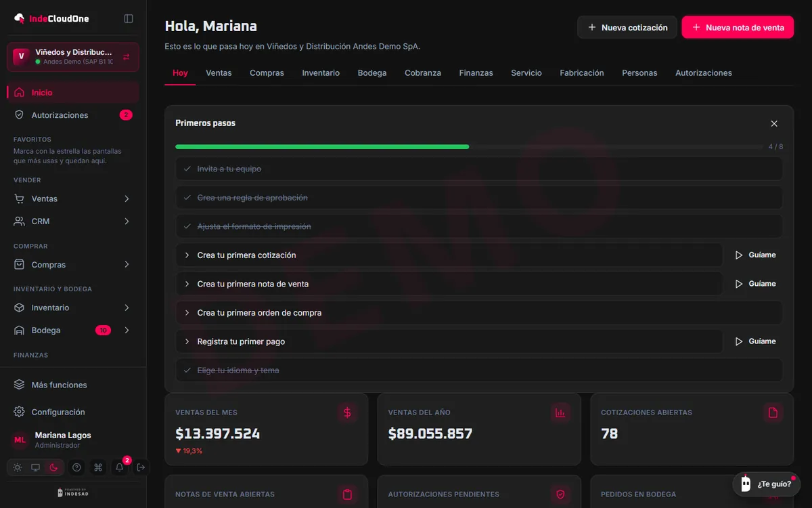
Task: Open the Mariana Lagos user profile
Action: coord(73,440)
